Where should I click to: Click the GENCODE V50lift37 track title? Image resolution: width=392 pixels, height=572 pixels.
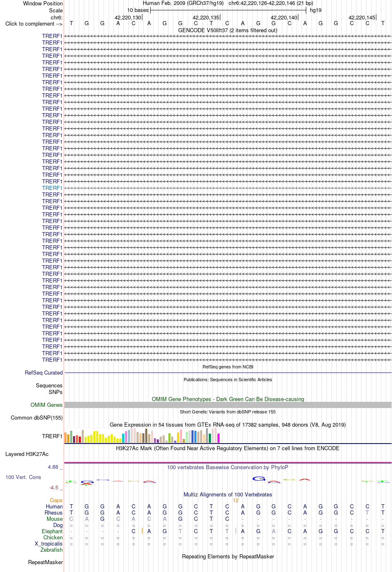pyautogui.click(x=228, y=30)
